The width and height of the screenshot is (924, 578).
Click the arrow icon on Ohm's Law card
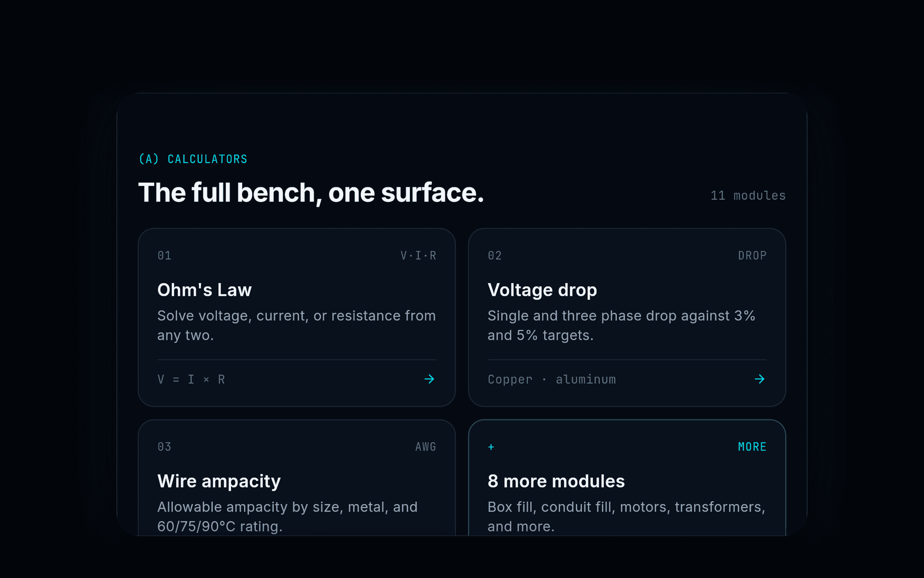[x=429, y=379]
